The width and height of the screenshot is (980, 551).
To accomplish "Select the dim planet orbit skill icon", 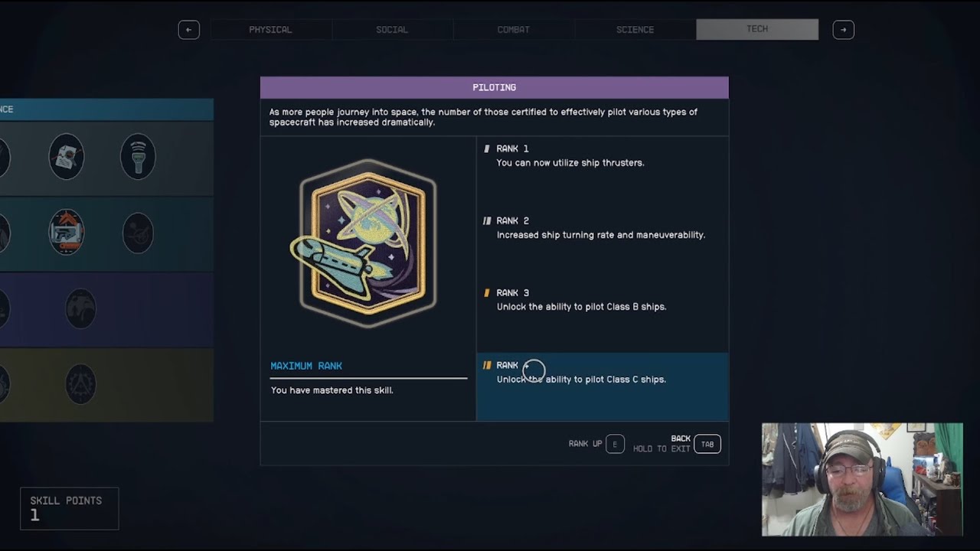I will [x=138, y=233].
